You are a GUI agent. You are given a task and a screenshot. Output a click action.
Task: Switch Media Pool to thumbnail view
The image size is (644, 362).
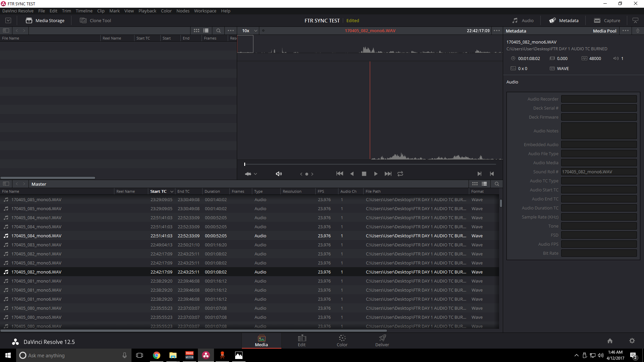click(x=475, y=184)
